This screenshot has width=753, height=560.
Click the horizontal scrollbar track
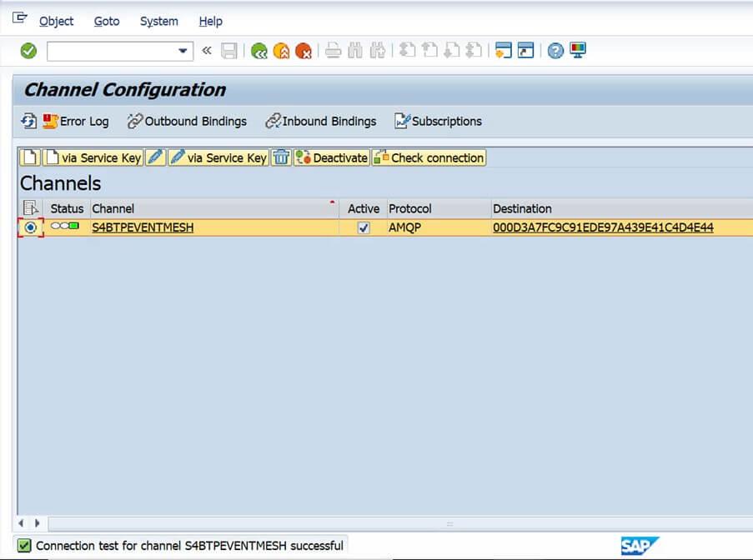coord(400,523)
